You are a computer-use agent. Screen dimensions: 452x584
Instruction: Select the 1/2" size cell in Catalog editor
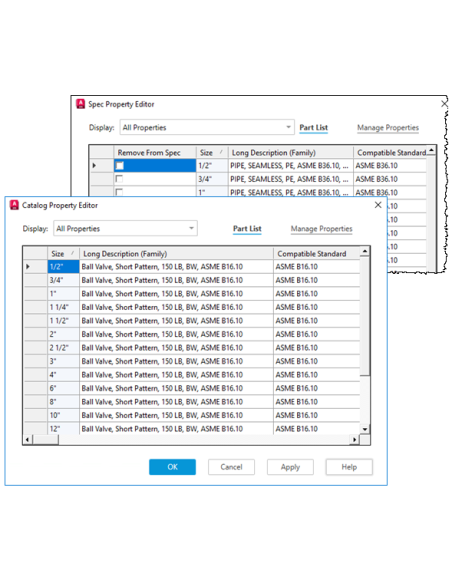[63, 267]
